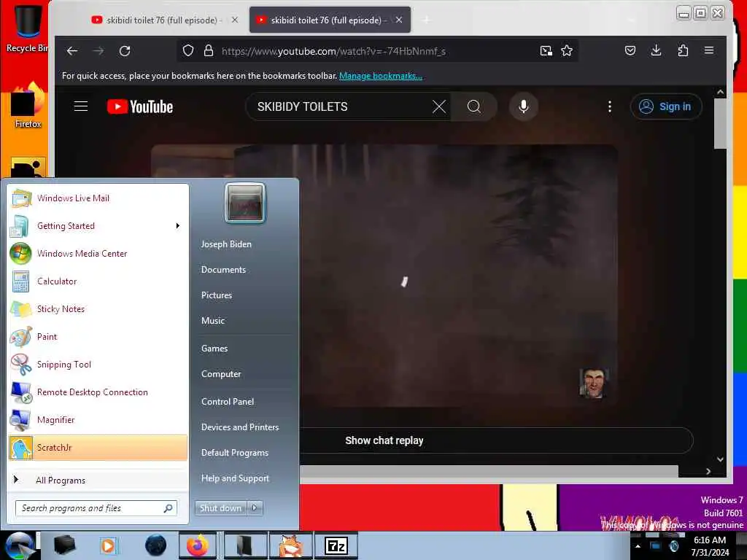This screenshot has width=747, height=560.
Task: Open Sticky Notes
Action: [98, 308]
